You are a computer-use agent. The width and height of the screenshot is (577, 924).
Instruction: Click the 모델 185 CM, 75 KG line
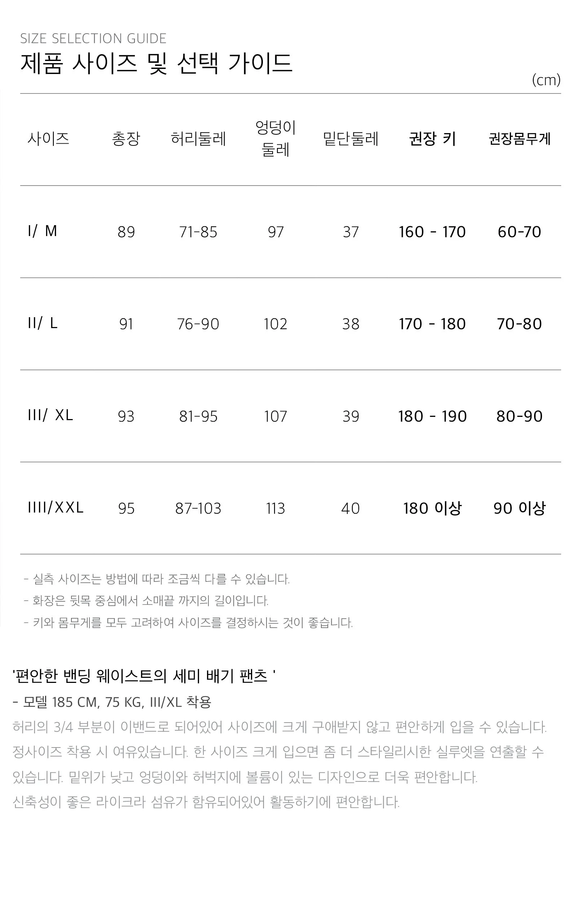(x=112, y=702)
